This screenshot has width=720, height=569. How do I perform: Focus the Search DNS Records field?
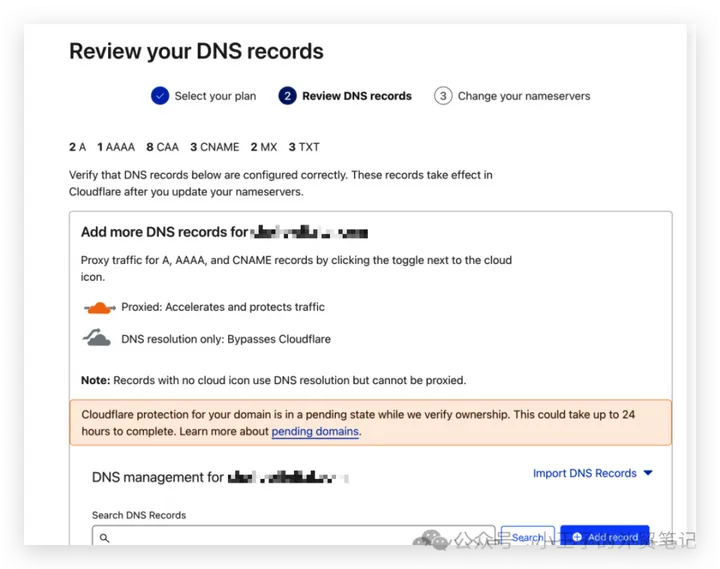pos(293,536)
